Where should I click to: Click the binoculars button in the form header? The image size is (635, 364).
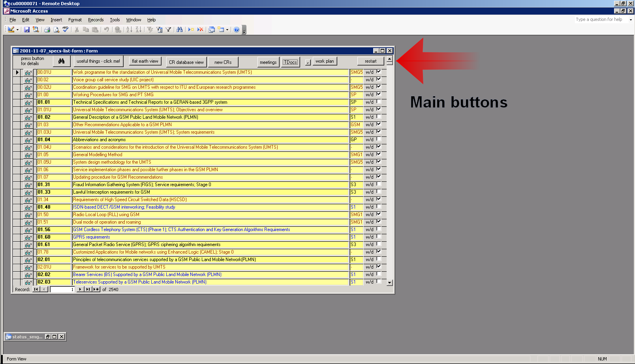click(61, 61)
